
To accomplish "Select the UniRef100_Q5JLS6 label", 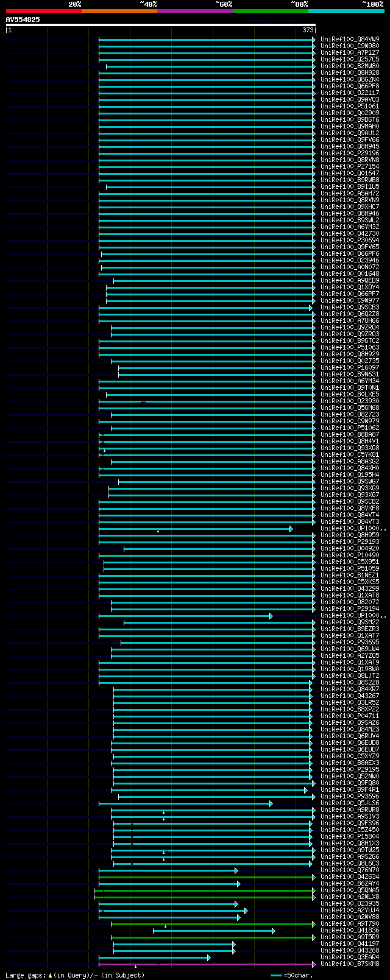I will coord(350,803).
